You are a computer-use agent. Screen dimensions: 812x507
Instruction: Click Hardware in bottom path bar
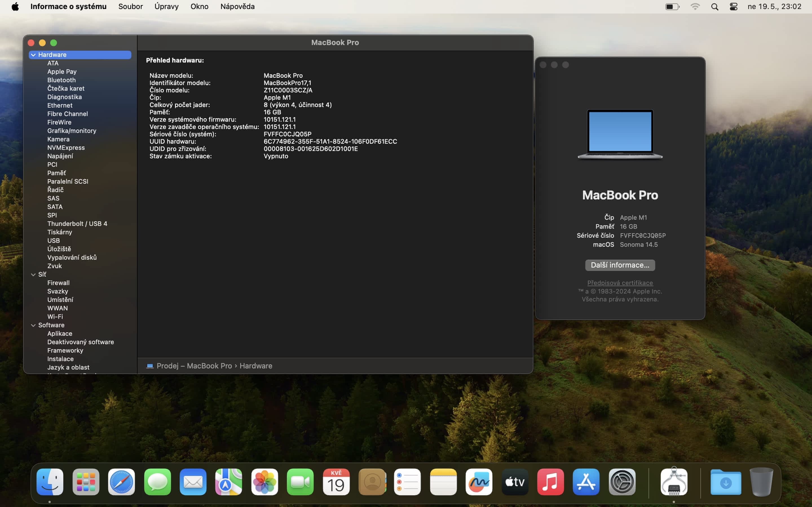[x=256, y=366]
